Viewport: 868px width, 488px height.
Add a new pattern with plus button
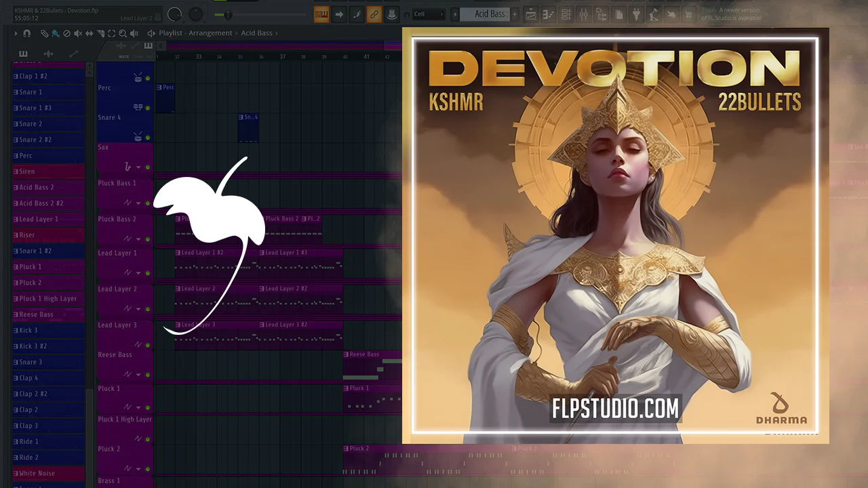tap(515, 14)
